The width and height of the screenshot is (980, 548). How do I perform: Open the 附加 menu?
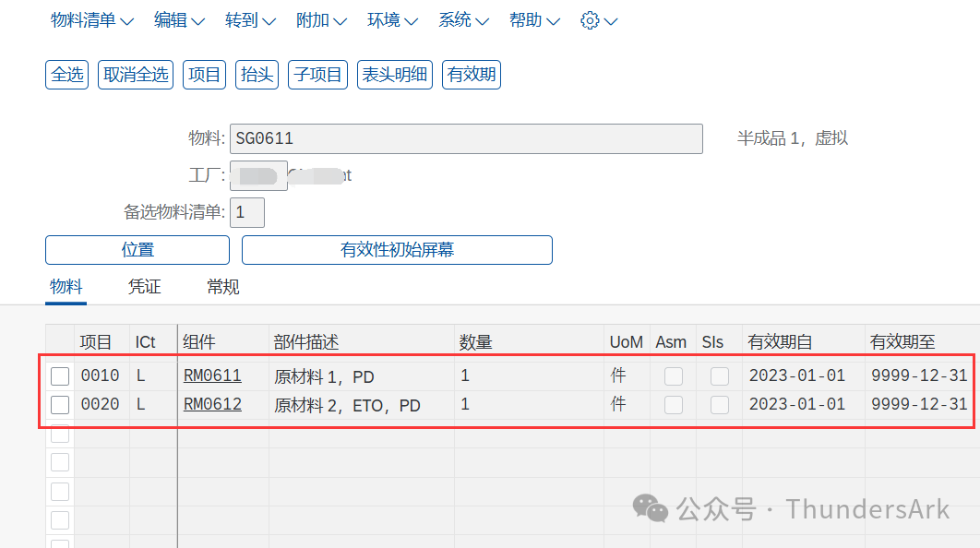tap(321, 20)
